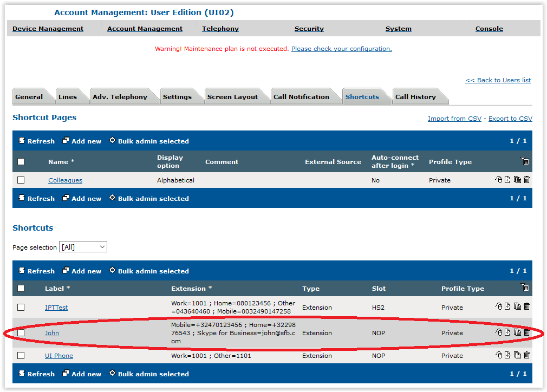Open the System menu
Viewport: 547px width, 392px height.
pos(399,29)
